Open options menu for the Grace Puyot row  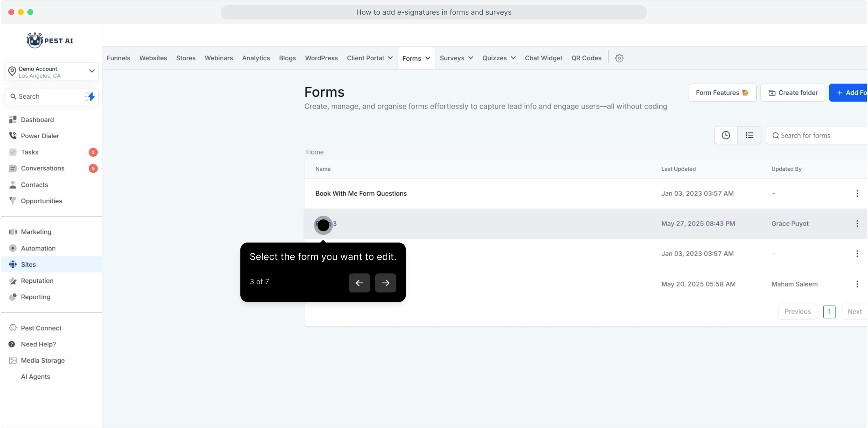[857, 224]
